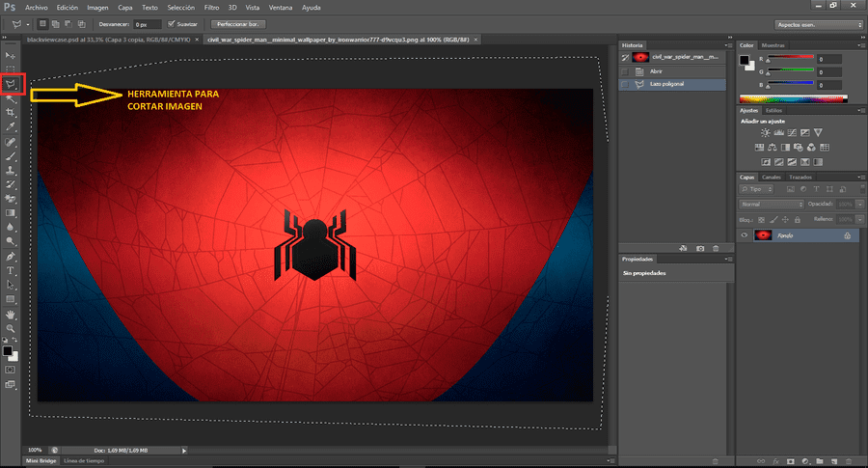Select the Zoom tool
This screenshot has width=868, height=468.
click(x=11, y=328)
